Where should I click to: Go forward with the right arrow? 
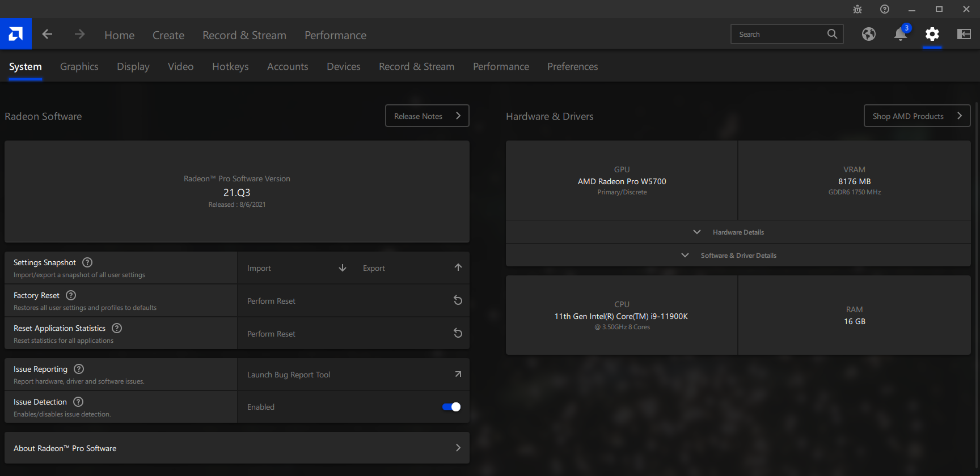point(79,35)
